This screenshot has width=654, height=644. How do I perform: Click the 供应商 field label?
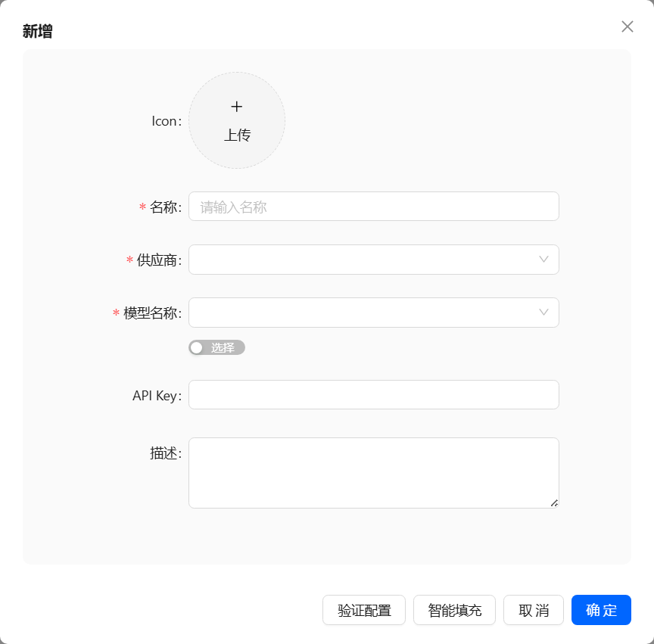pyautogui.click(x=159, y=260)
